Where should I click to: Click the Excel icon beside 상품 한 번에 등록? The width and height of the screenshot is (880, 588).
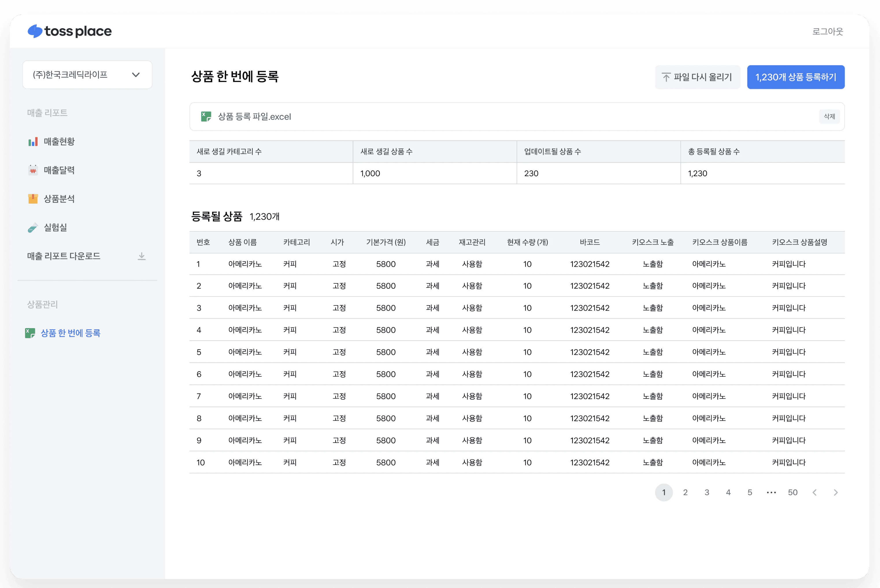point(30,333)
